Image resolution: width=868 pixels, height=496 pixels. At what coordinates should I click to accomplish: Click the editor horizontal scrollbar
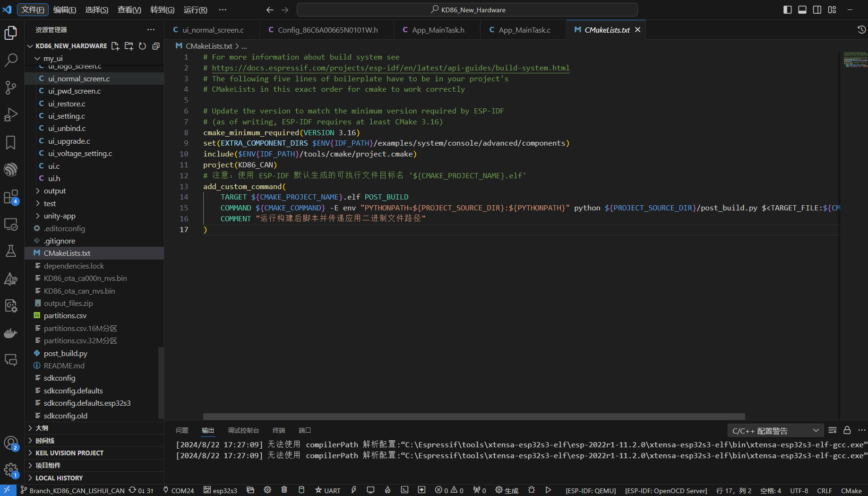point(474,417)
